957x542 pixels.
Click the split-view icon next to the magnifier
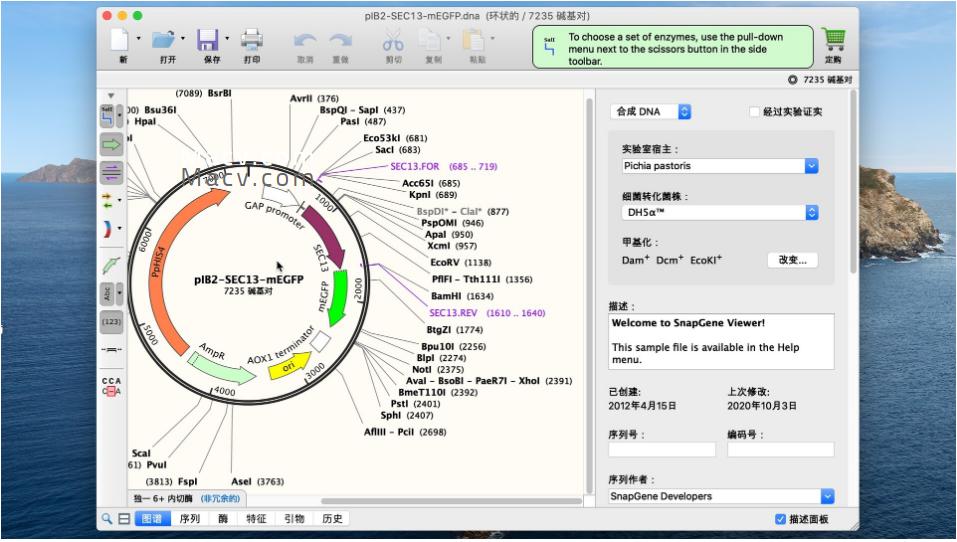(x=124, y=519)
